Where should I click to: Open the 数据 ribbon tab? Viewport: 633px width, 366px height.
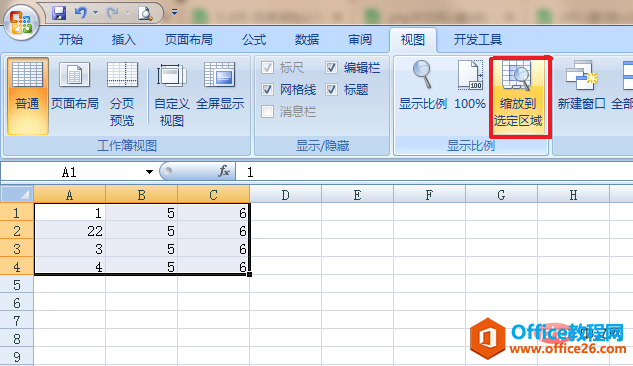(x=307, y=40)
